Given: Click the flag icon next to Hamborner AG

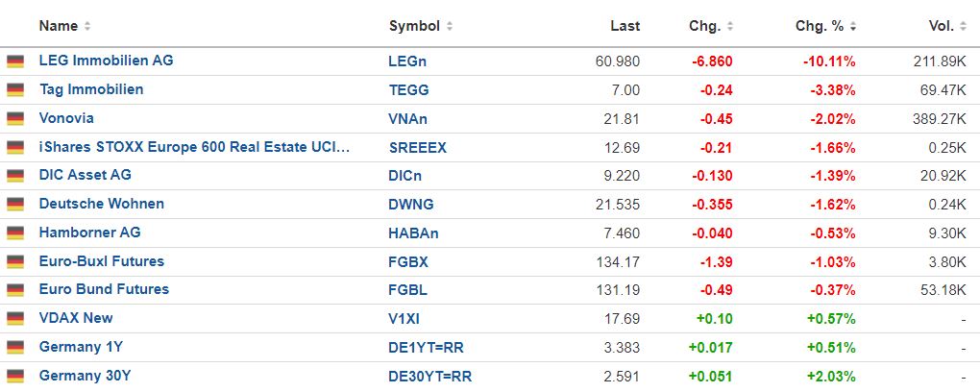Looking at the screenshot, I should 15,233.
